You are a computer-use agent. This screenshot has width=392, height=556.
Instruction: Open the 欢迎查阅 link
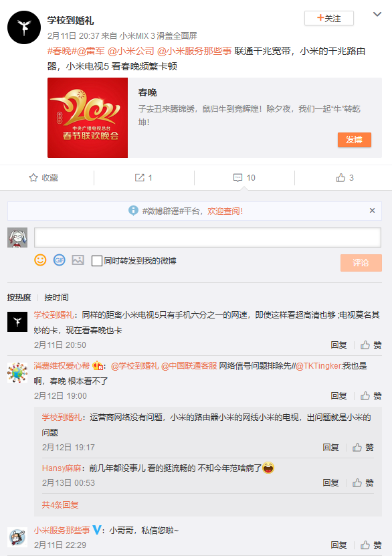[x=225, y=211]
